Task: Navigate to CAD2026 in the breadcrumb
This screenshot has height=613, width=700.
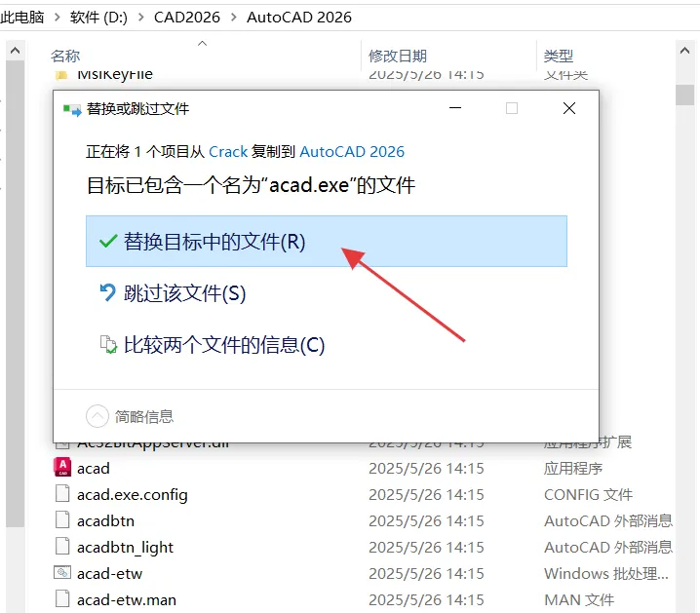Action: (x=186, y=17)
